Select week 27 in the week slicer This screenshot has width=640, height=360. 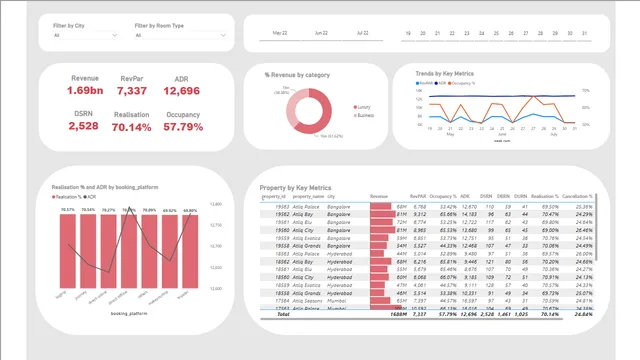pyautogui.click(x=525, y=33)
